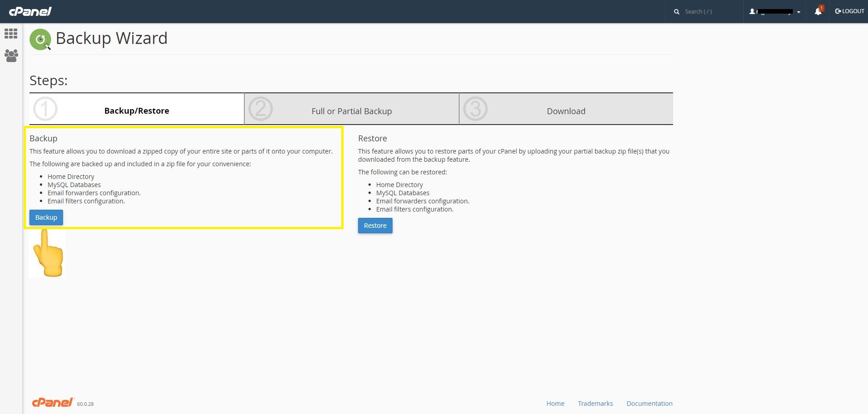868x414 pixels.
Task: Select the Backup/Restore step tab
Action: 136,111
